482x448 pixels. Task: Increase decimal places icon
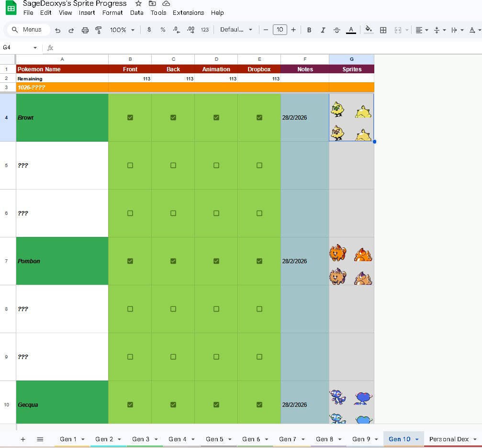click(191, 30)
